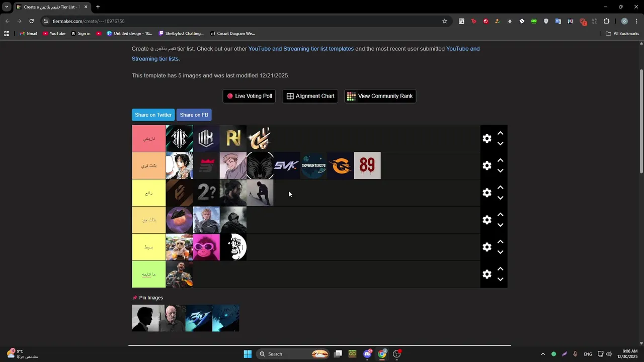Click the taskbar Search box
The height and width of the screenshot is (362, 644).
tap(293, 354)
